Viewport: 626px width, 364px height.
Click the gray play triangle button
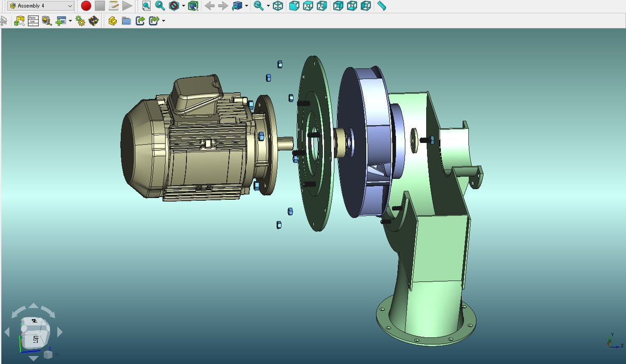127,6
